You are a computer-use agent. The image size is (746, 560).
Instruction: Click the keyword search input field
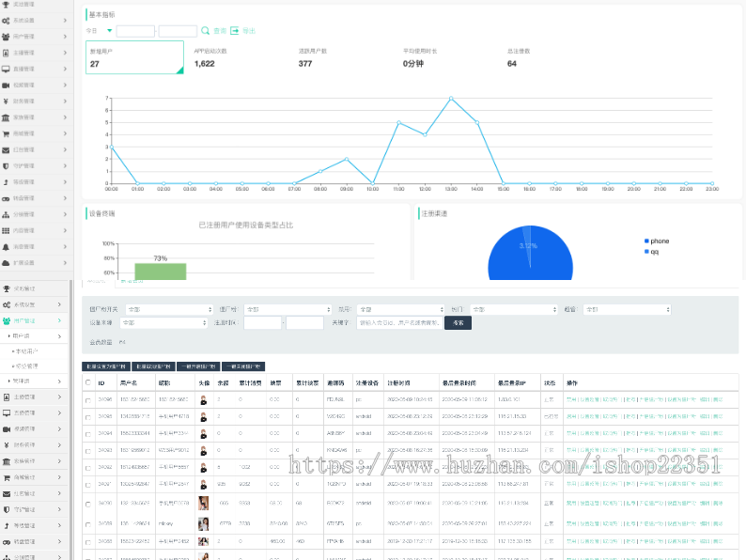tap(397, 322)
